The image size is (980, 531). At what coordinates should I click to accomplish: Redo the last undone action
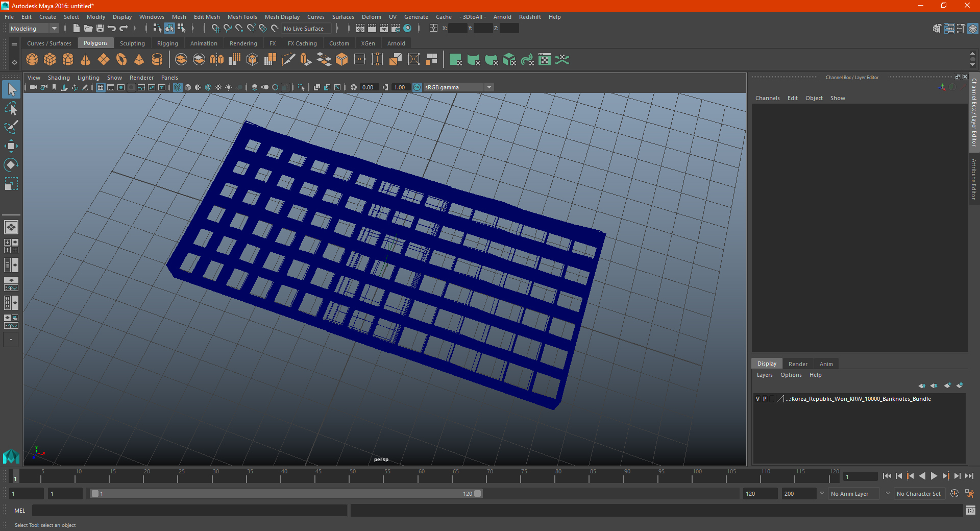point(124,29)
